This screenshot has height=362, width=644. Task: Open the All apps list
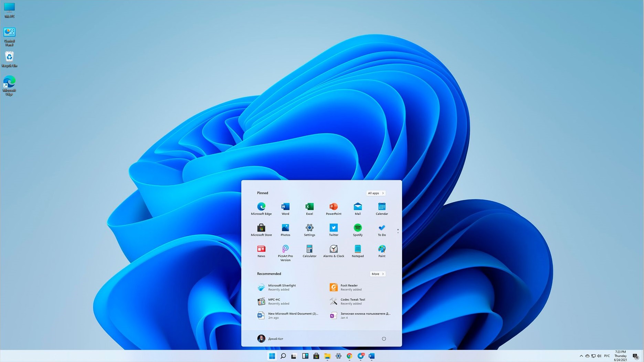376,193
